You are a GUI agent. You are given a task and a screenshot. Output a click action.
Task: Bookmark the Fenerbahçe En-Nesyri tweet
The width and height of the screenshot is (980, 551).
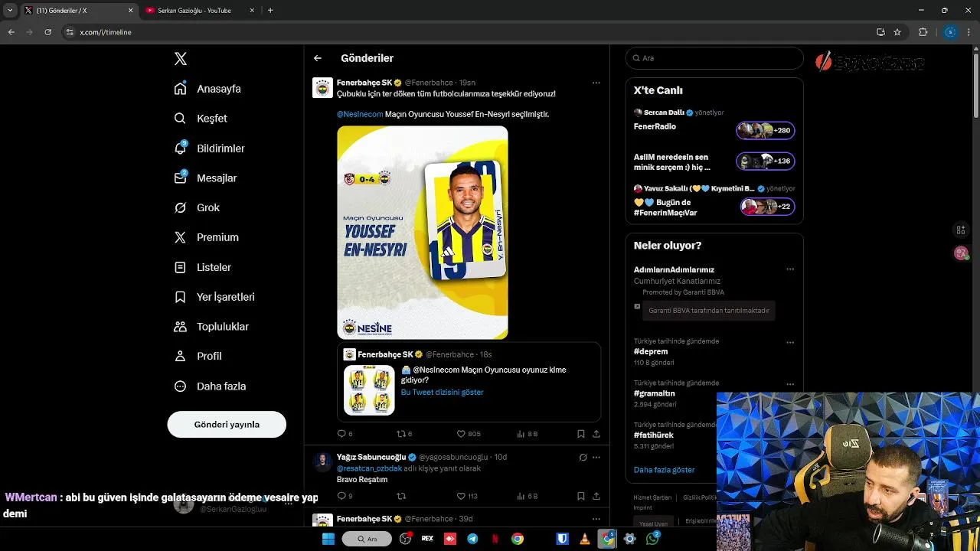click(x=581, y=434)
